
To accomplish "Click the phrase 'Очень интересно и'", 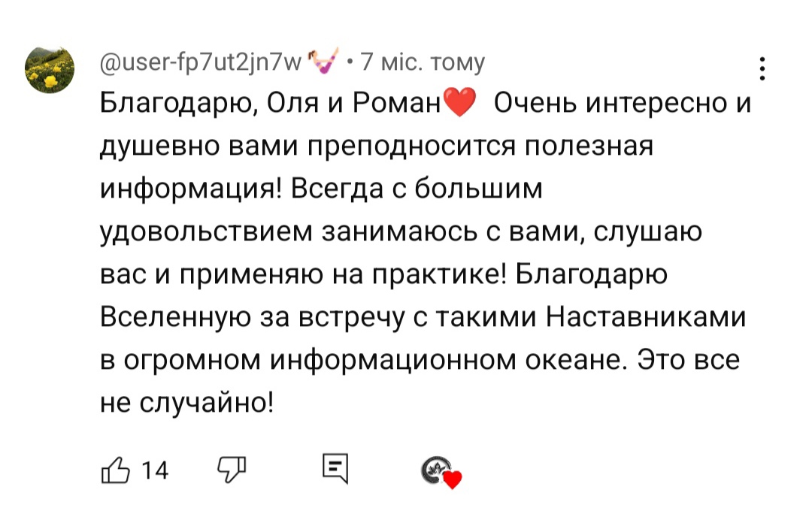I will tap(622, 104).
